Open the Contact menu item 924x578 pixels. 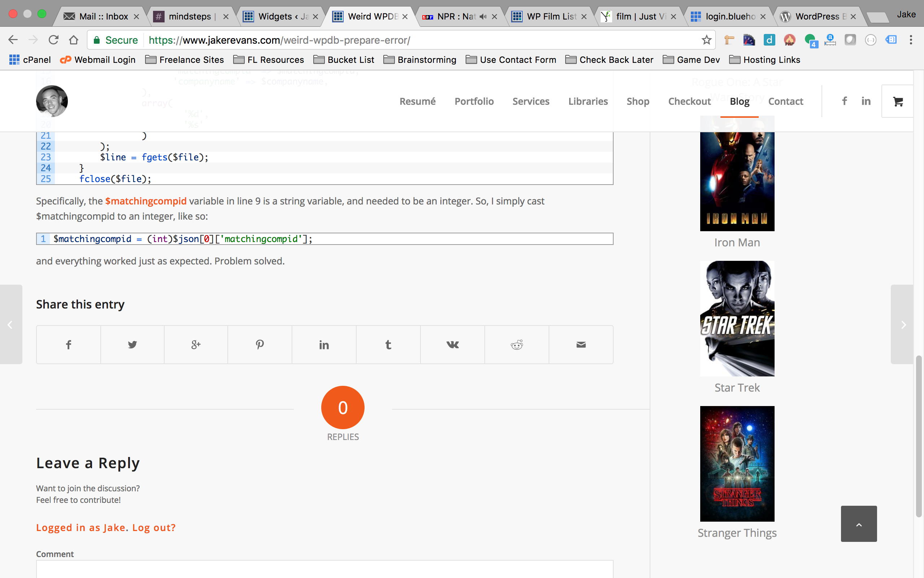click(785, 101)
